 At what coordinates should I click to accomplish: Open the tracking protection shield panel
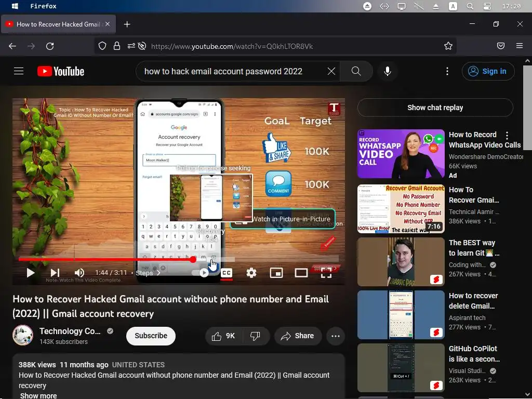[x=102, y=46]
